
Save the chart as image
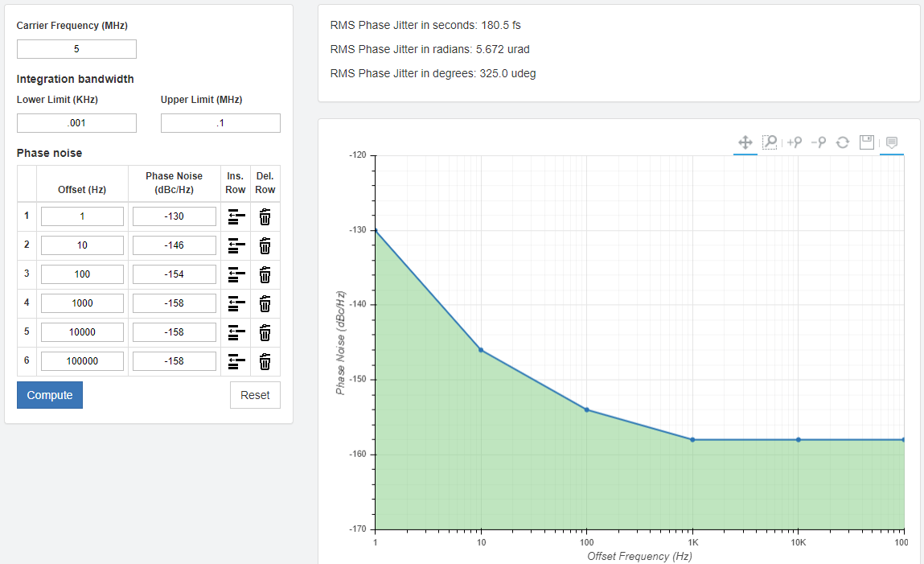coord(867,142)
